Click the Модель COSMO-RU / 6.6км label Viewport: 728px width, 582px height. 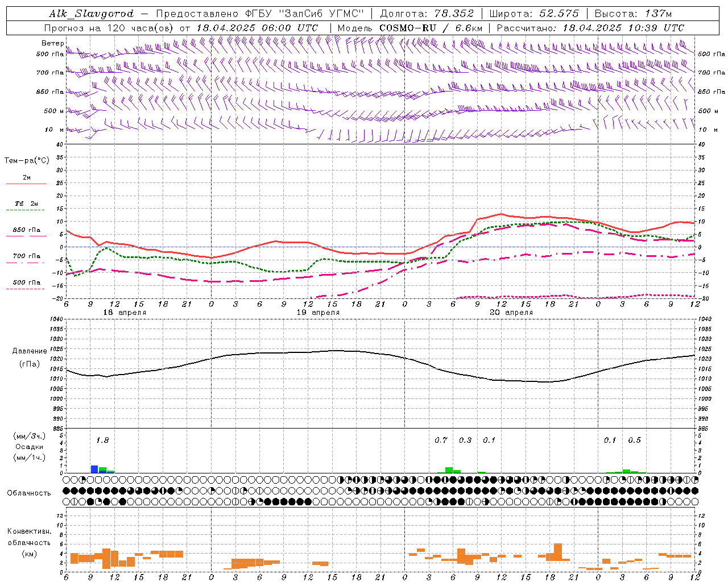pos(410,28)
